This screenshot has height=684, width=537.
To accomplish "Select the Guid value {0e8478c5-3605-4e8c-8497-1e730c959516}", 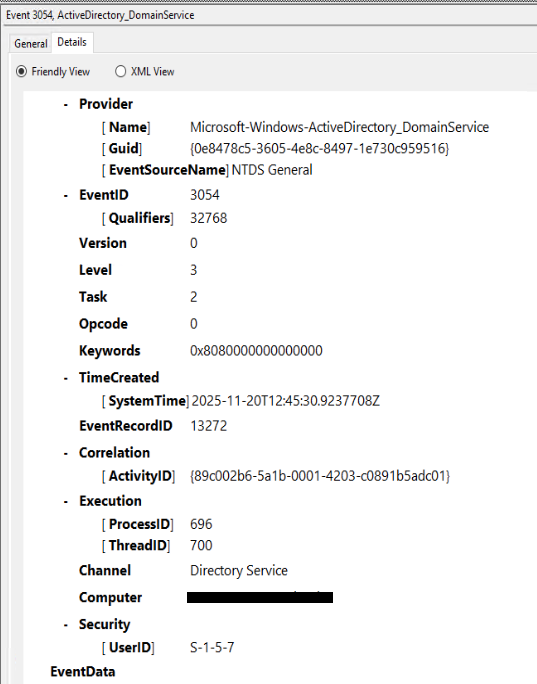I will pyautogui.click(x=319, y=148).
